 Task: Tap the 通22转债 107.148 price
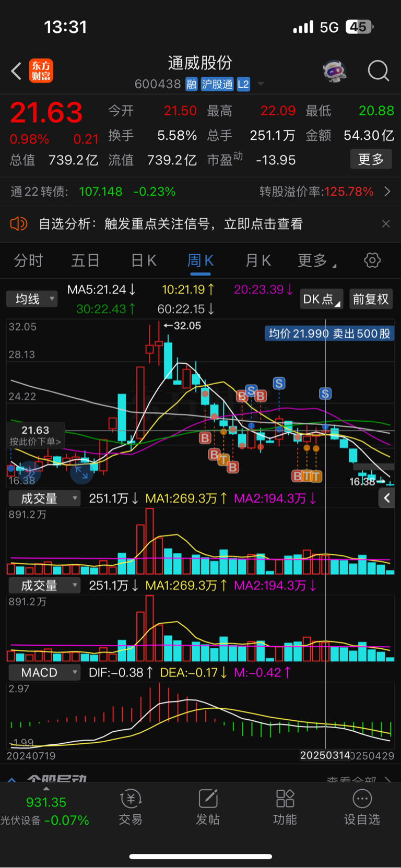101,192
